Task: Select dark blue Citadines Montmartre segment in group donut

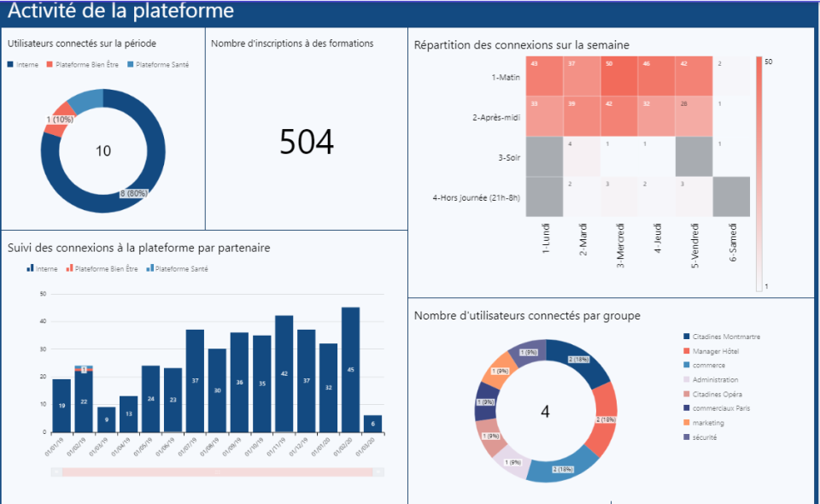Action: [578, 359]
